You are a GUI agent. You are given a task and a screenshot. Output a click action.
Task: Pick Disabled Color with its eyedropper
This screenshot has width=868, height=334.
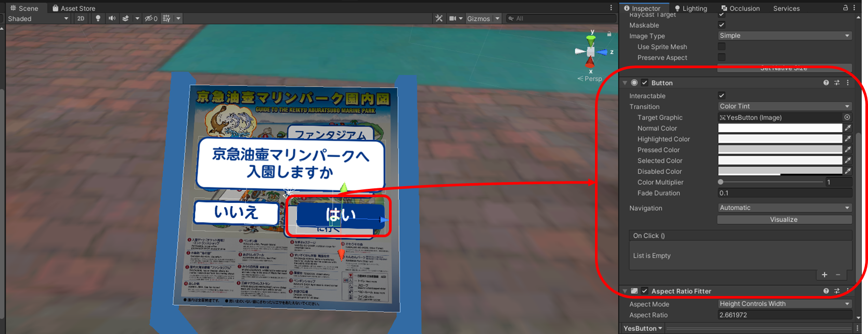coord(848,171)
